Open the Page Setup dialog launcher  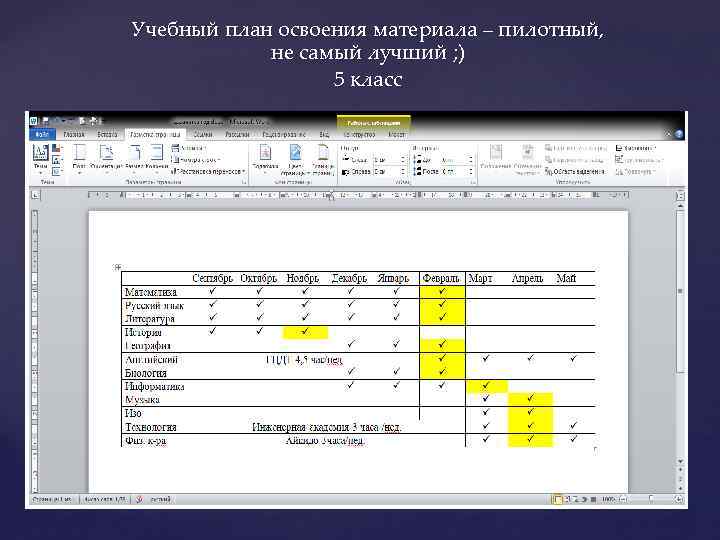click(x=244, y=182)
